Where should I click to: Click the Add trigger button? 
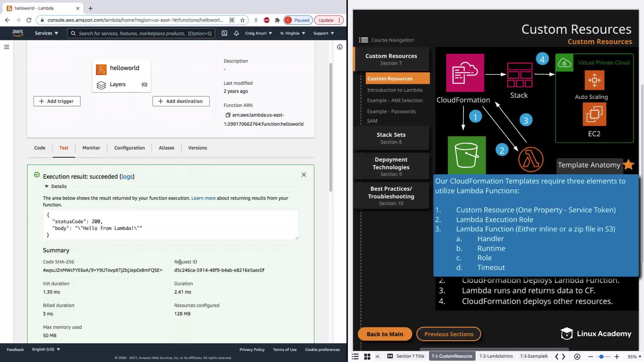[x=57, y=101]
